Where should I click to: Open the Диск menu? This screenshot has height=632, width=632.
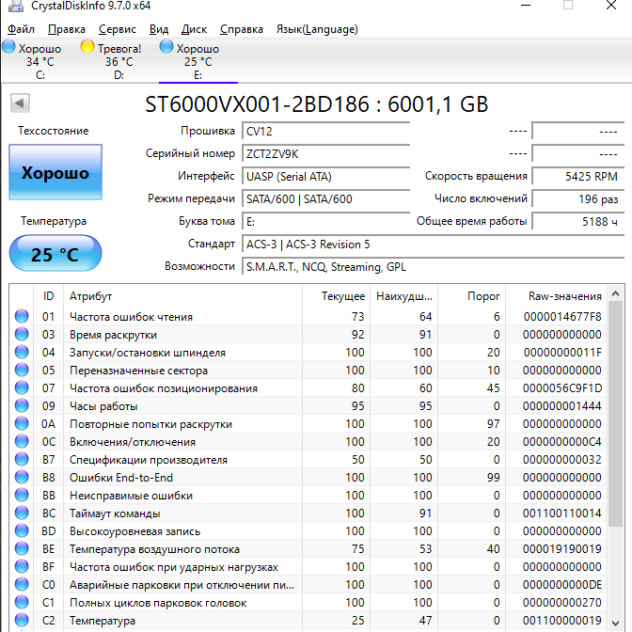tap(195, 29)
